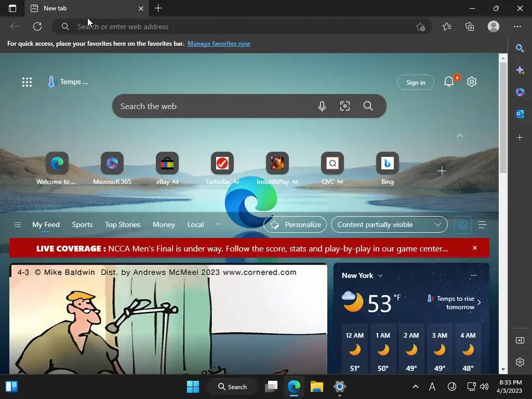
Task: Open the feed hamburger menu
Action: (x=18, y=224)
